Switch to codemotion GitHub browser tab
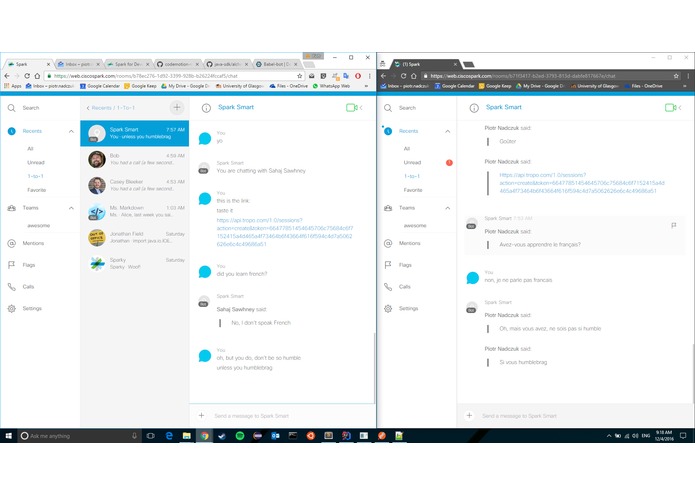The height and width of the screenshot is (494, 695). point(178,64)
